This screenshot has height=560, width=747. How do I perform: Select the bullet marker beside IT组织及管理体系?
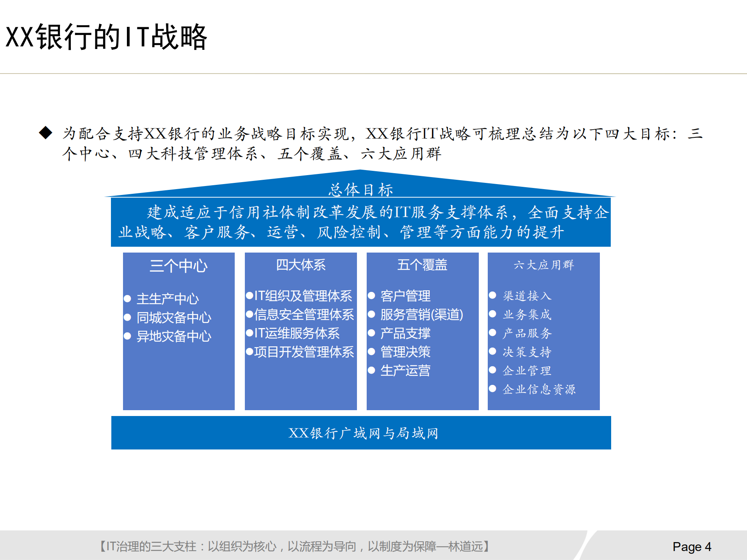(x=250, y=297)
